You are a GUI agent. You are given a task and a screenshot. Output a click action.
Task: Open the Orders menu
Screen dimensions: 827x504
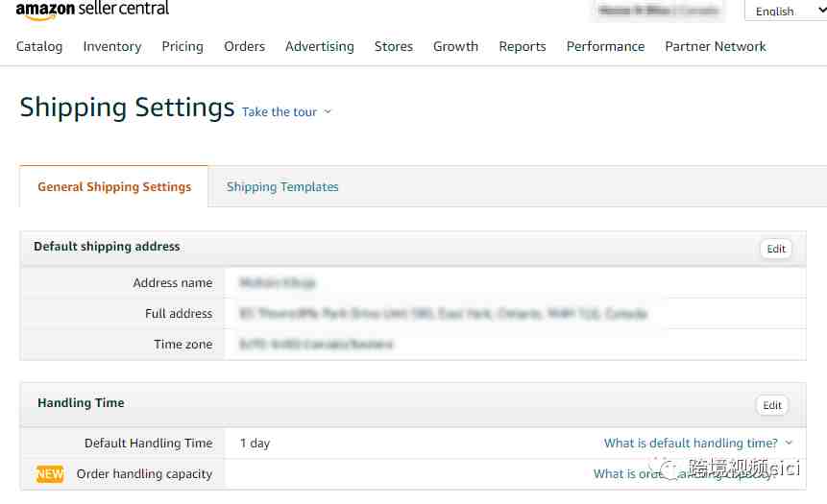pos(244,46)
